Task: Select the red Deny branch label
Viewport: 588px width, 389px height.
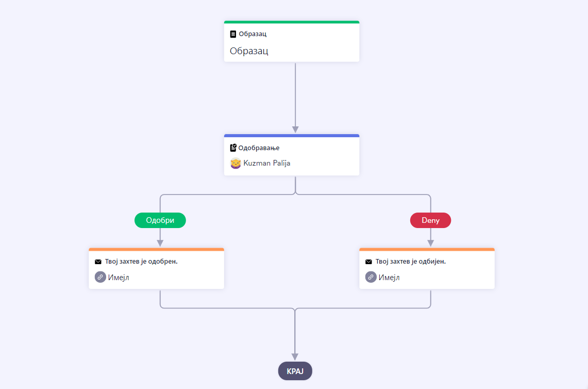Action: click(x=430, y=220)
